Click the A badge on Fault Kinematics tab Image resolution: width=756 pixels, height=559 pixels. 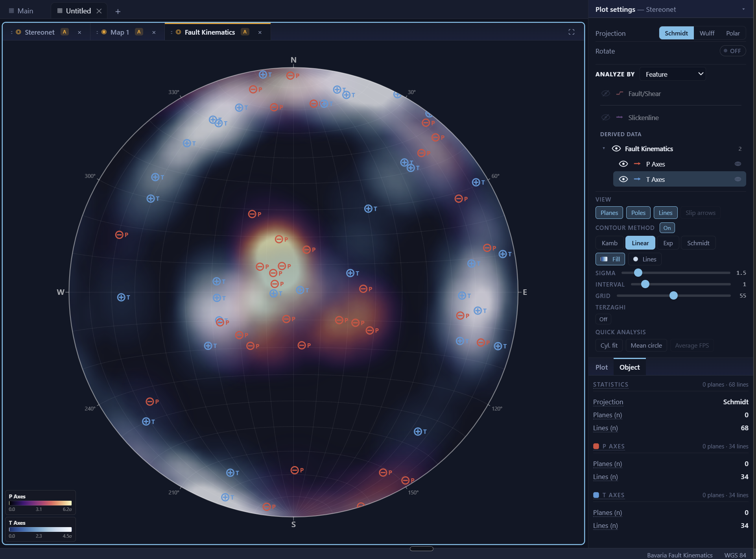[x=245, y=32]
